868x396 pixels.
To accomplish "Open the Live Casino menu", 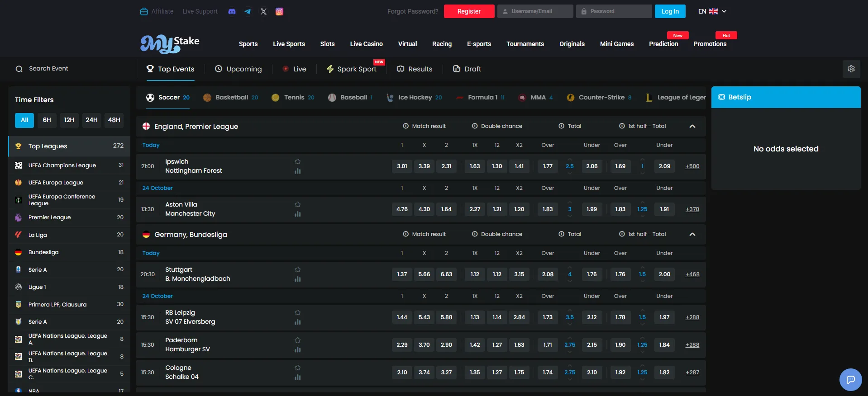I will click(x=366, y=44).
